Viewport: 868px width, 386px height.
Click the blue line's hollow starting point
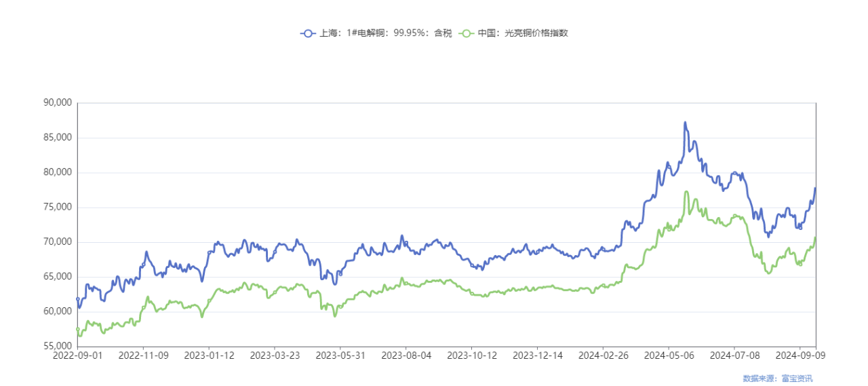pos(78,298)
